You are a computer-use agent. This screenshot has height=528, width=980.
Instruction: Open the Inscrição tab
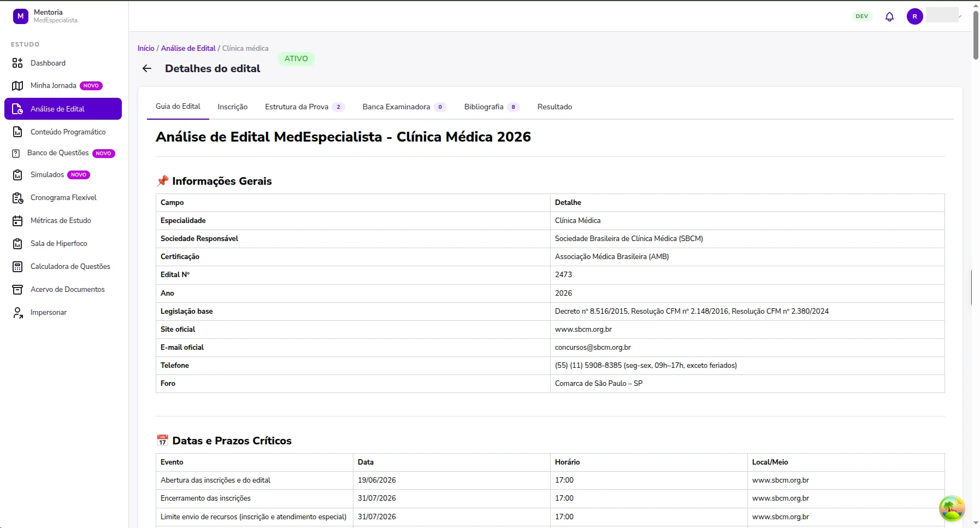[233, 107]
